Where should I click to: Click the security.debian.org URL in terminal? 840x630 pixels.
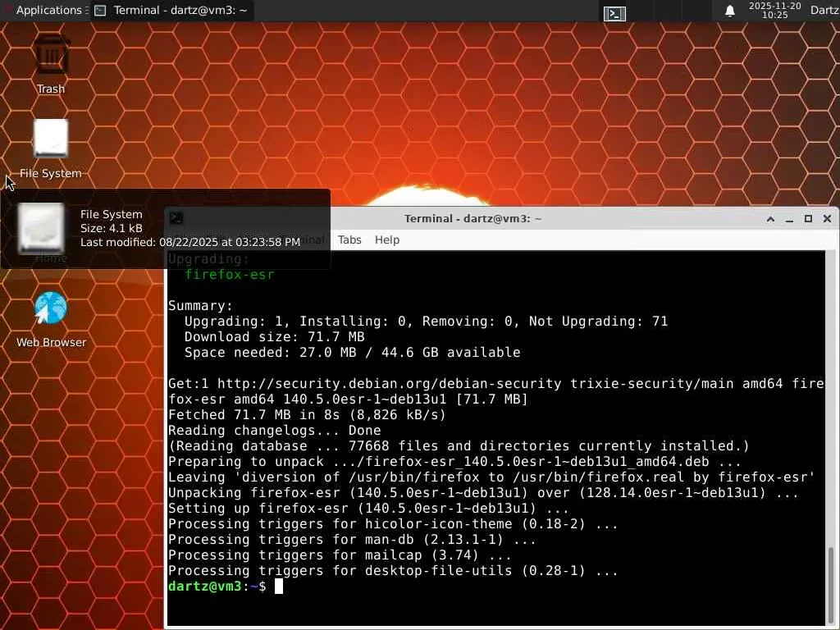click(390, 384)
